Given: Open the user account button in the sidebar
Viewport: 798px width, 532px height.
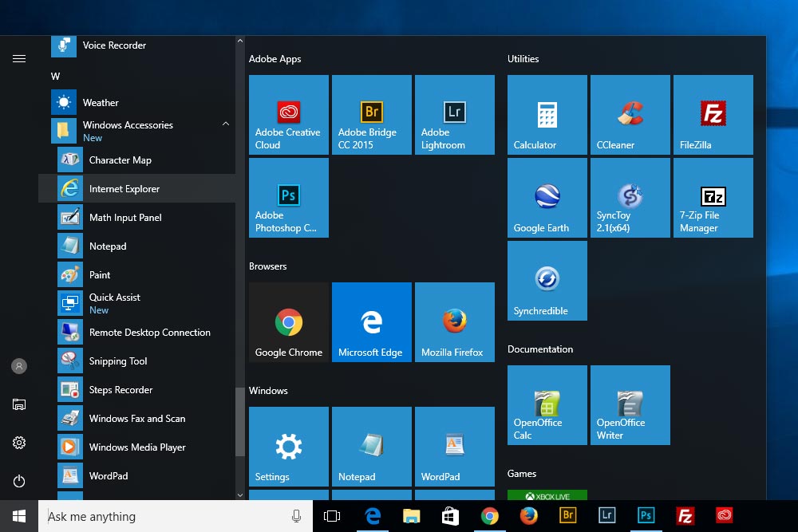Looking at the screenshot, I should pyautogui.click(x=19, y=366).
